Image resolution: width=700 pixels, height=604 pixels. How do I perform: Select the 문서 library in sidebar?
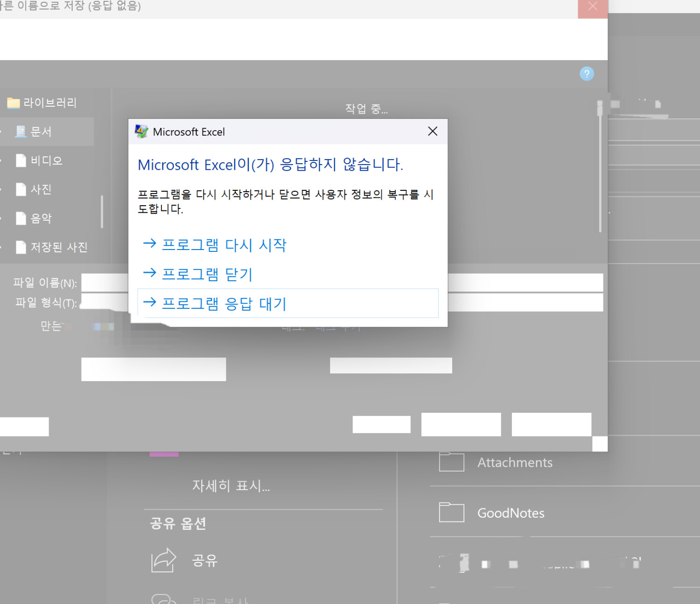[x=41, y=132]
